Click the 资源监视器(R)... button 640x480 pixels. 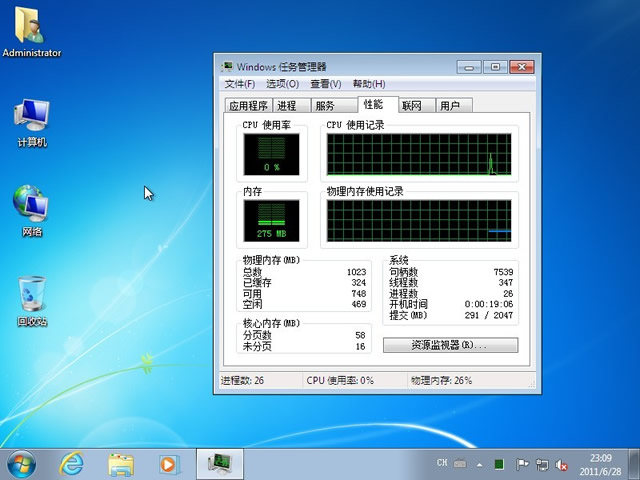(451, 345)
